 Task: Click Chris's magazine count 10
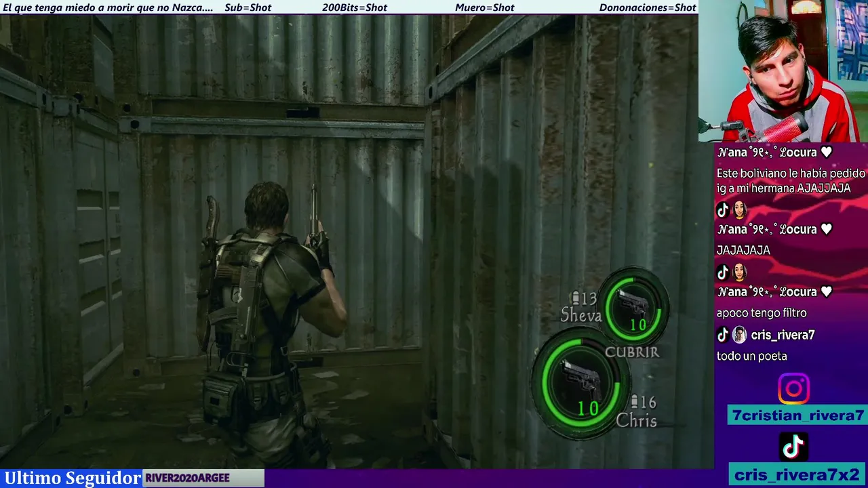588,408
